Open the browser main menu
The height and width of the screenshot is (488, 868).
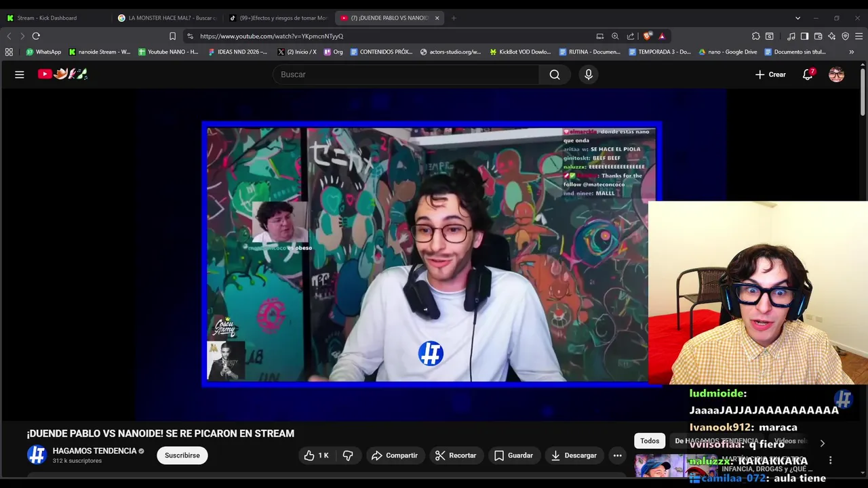(x=859, y=36)
